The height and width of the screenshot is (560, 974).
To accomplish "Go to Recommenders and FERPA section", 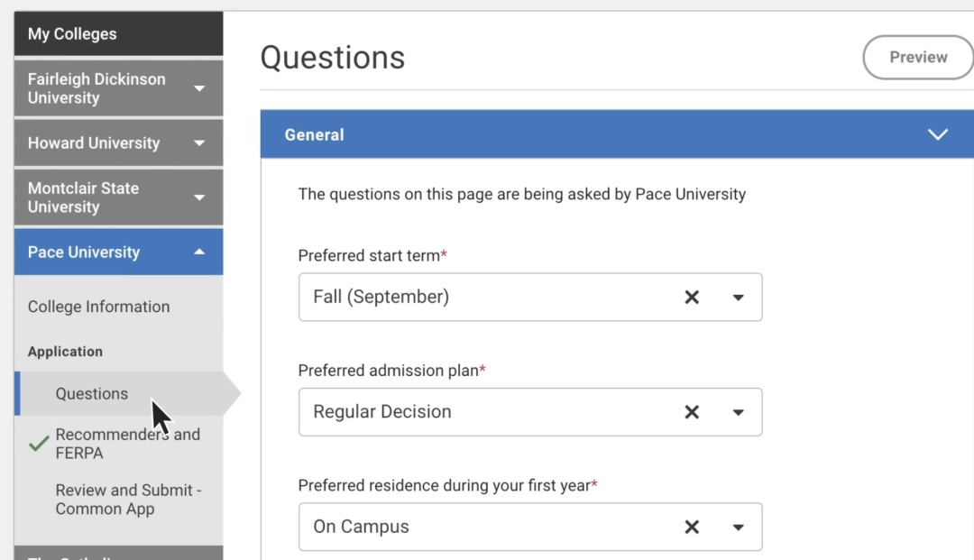I will 128,444.
